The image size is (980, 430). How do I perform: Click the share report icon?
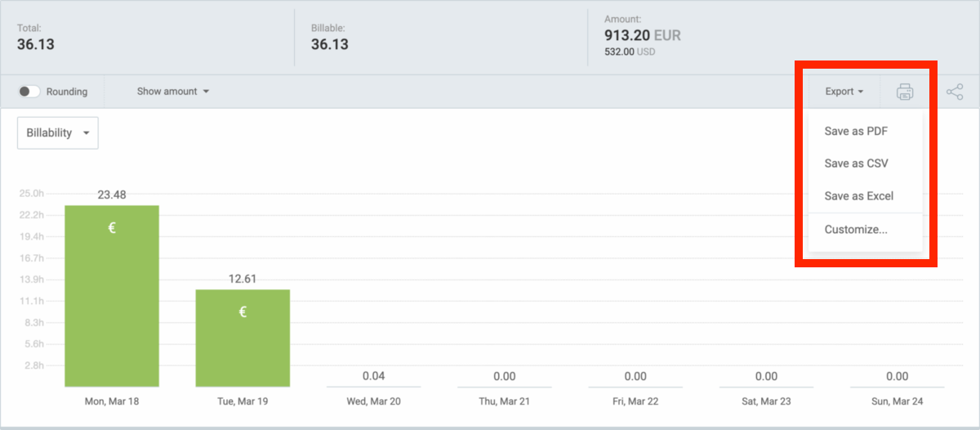click(x=955, y=92)
